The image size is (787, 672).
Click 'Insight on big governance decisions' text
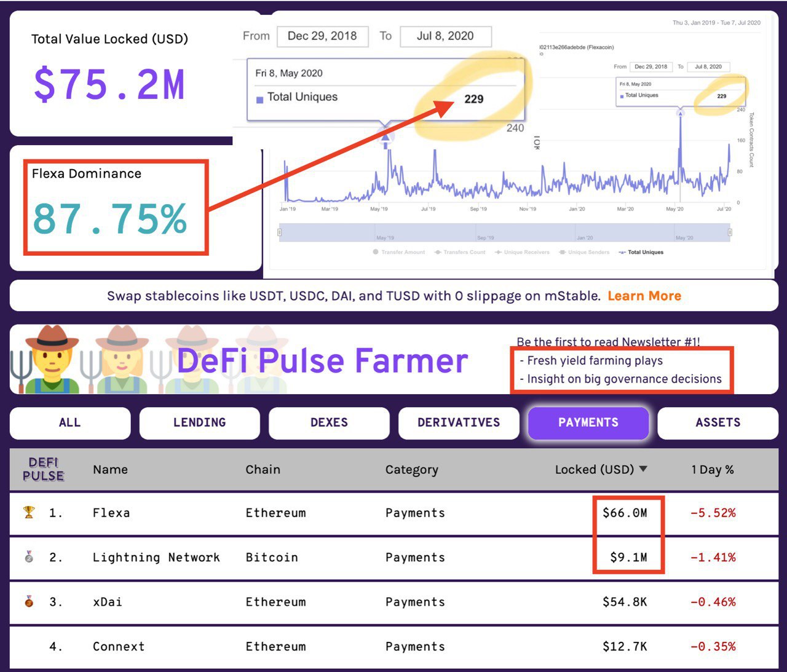(624, 379)
